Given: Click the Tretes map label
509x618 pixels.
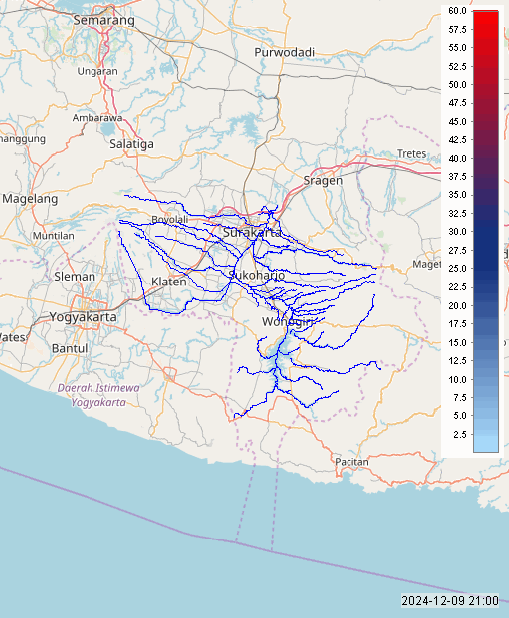Looking at the screenshot, I should pos(412,153).
